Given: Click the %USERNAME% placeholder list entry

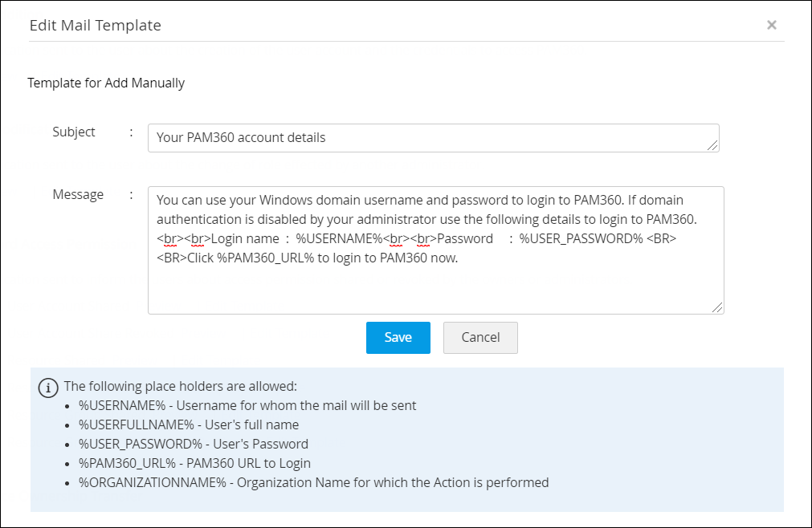Looking at the screenshot, I should coord(247,405).
